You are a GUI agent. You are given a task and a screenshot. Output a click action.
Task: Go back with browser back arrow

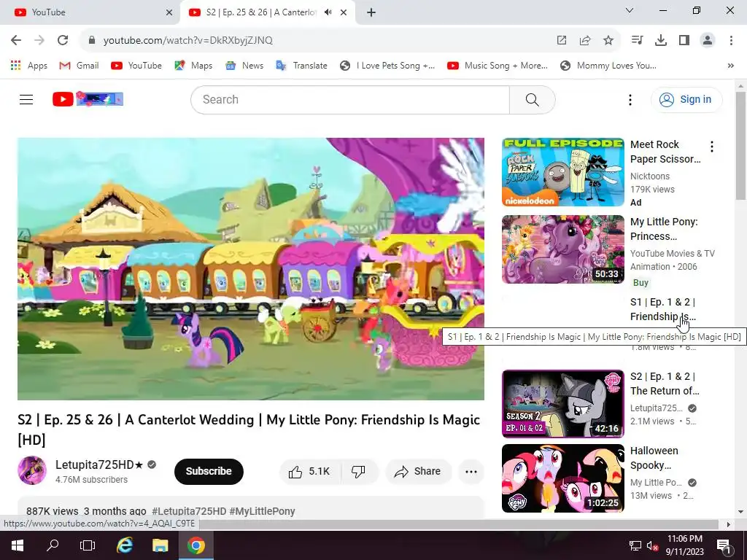(16, 40)
